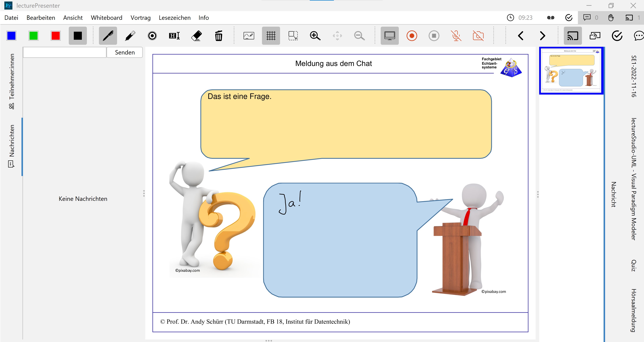Screen dimensions: 644x342
Task: Unmute the crossed-out microphone
Action: [456, 36]
